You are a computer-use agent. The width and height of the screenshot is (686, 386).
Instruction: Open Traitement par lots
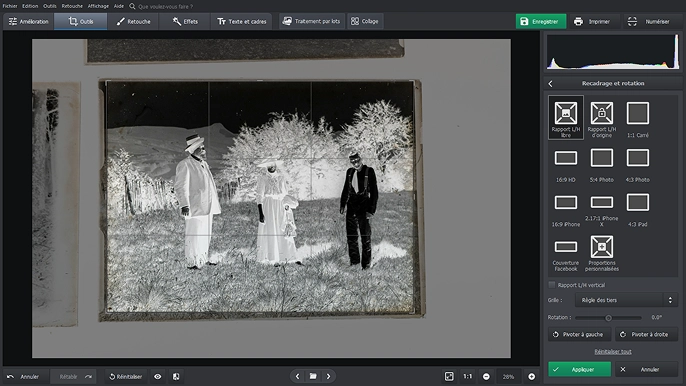coord(312,21)
